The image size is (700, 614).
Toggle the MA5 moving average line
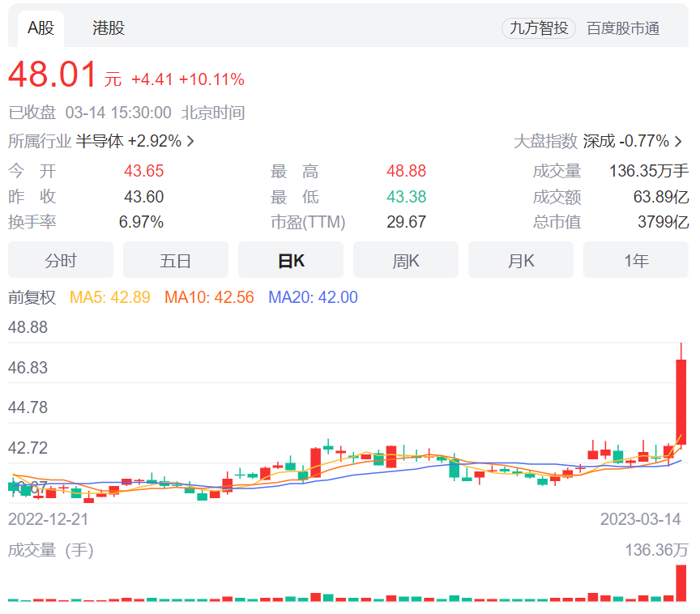111,297
